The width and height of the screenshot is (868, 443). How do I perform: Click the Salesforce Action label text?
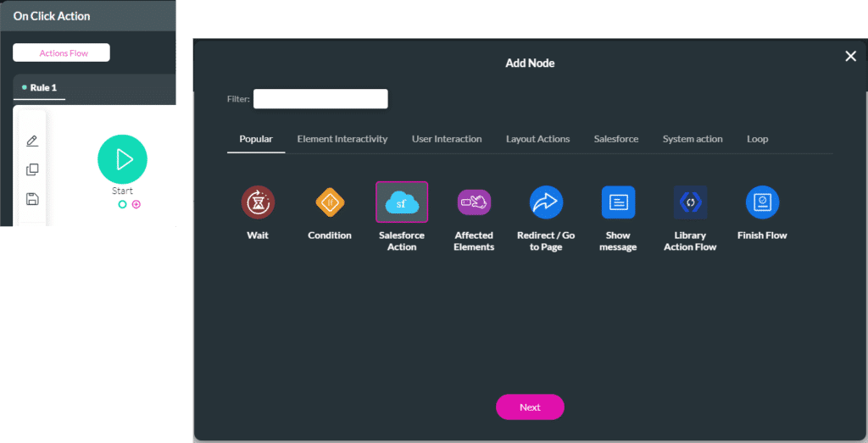(x=402, y=241)
